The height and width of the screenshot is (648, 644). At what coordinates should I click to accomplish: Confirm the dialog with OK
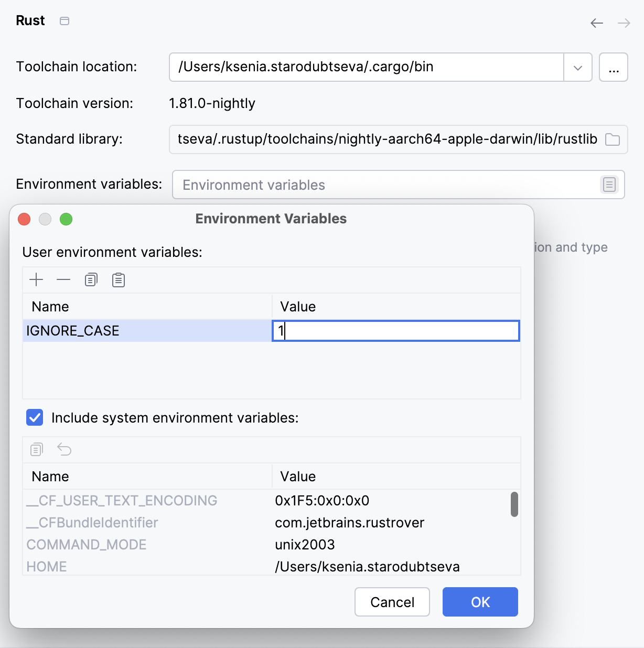tap(480, 602)
